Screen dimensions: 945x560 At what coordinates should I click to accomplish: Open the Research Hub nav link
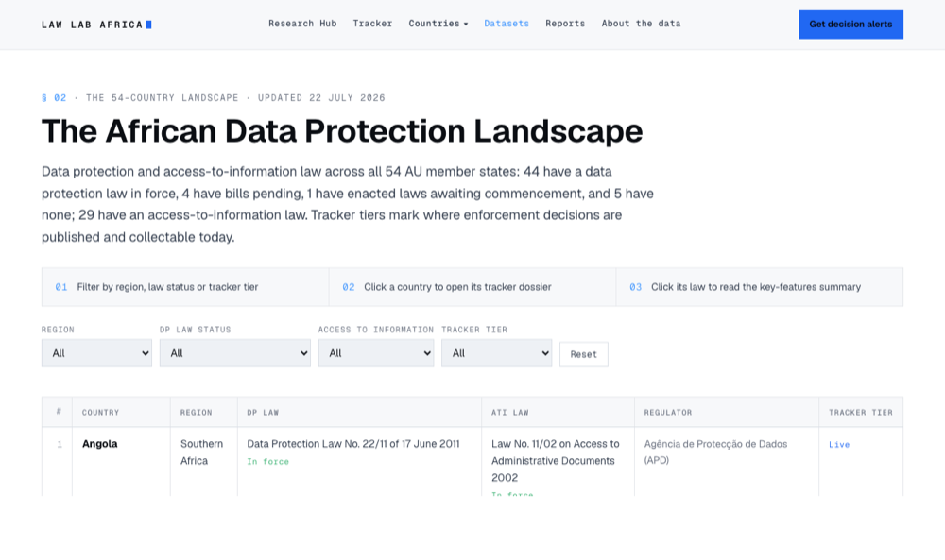pyautogui.click(x=302, y=24)
